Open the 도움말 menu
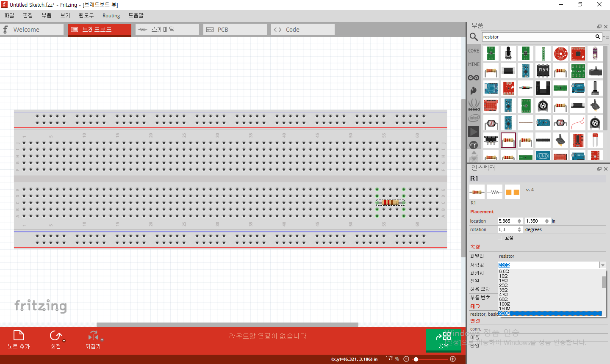The height and width of the screenshot is (364, 610). pos(136,15)
